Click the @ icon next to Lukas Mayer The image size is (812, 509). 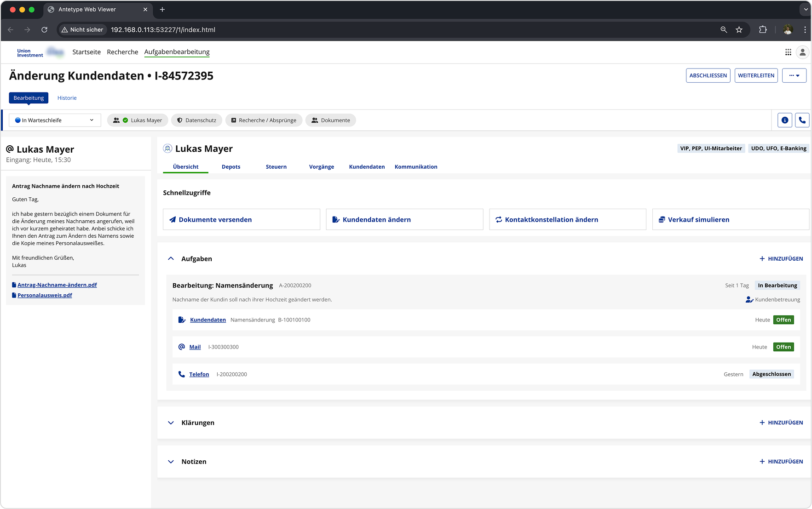click(10, 149)
